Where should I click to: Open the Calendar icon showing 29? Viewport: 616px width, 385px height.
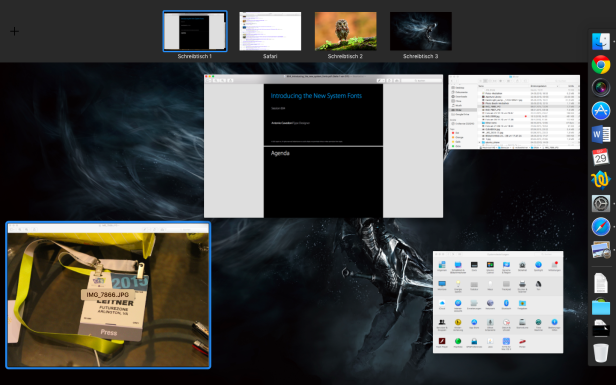(601, 157)
